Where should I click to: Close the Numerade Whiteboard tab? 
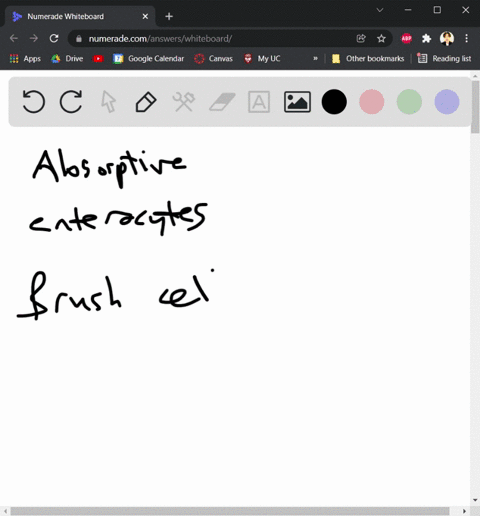tap(145, 16)
